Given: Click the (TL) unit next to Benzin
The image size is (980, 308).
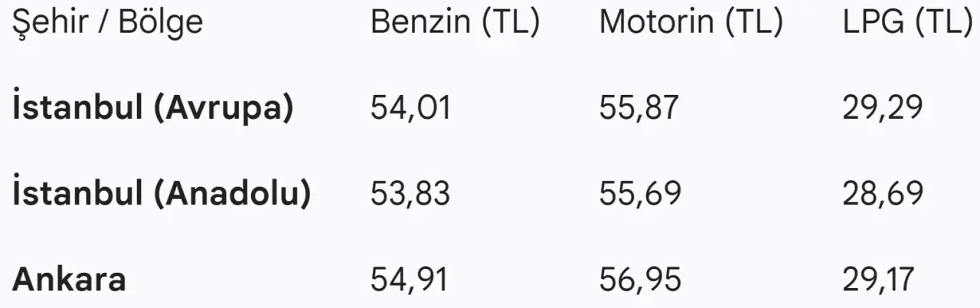Looking at the screenshot, I should click(511, 22).
